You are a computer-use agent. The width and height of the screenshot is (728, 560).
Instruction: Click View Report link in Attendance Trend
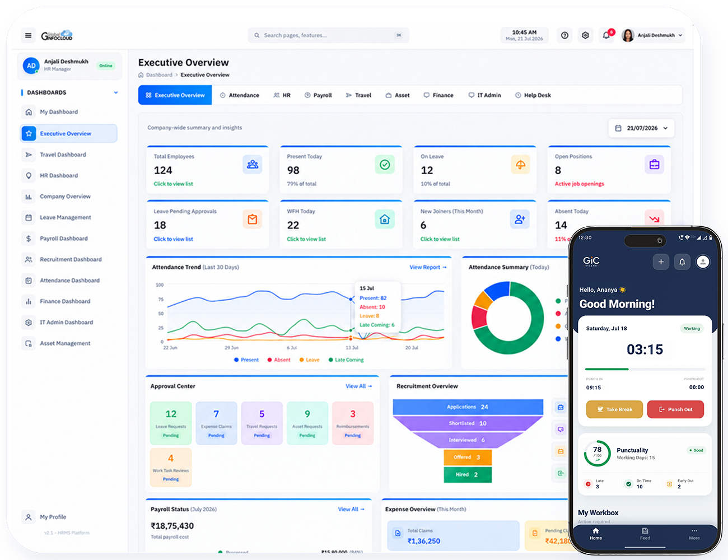(x=428, y=267)
